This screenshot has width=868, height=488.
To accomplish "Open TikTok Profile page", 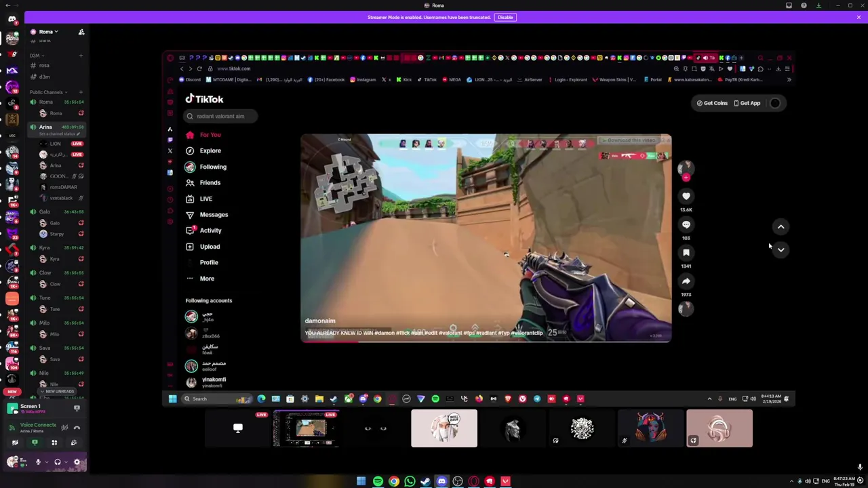I will [x=202, y=262].
